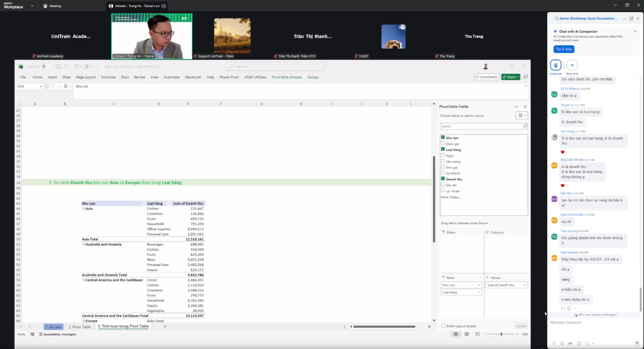Screen dimensions: 644x349
Task: Open Sum of Doanh thu dropdown in Values
Action: [524, 285]
